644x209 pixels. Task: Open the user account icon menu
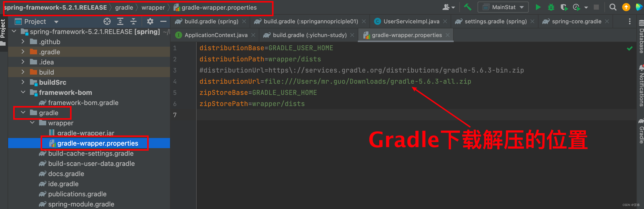click(448, 7)
